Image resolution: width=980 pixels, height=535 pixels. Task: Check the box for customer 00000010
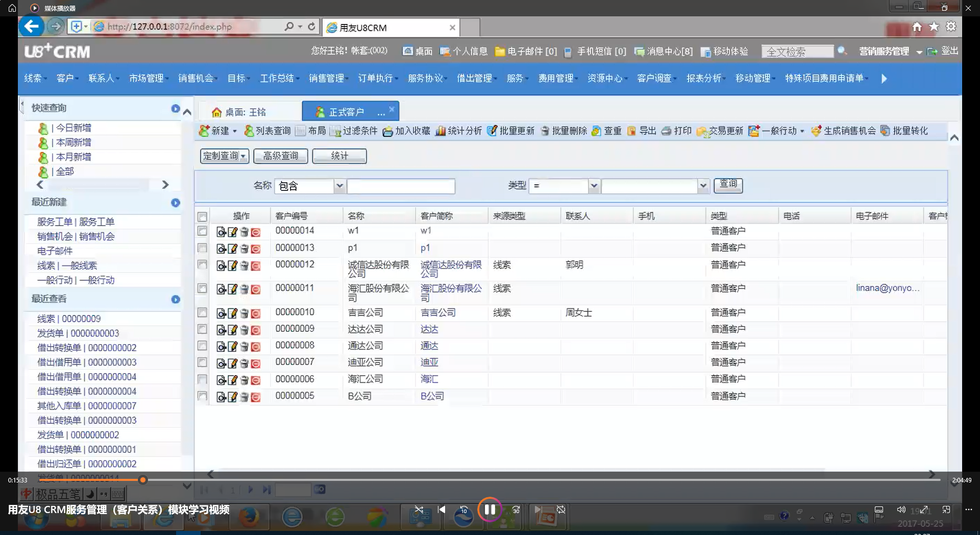[202, 312]
